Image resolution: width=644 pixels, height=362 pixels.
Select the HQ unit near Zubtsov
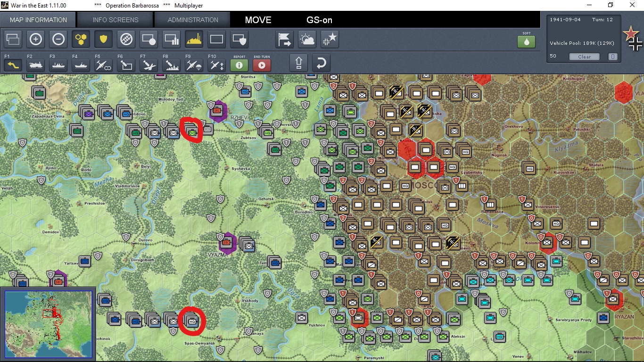(x=267, y=133)
